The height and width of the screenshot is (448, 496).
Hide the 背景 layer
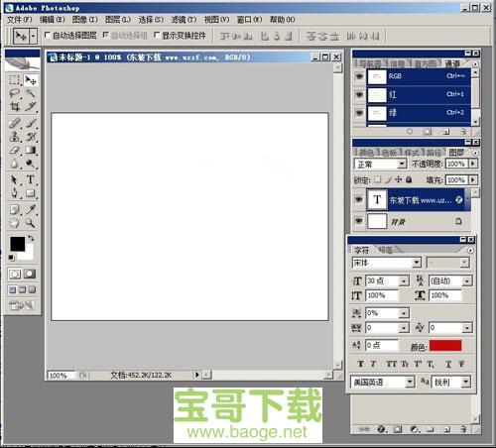[359, 221]
